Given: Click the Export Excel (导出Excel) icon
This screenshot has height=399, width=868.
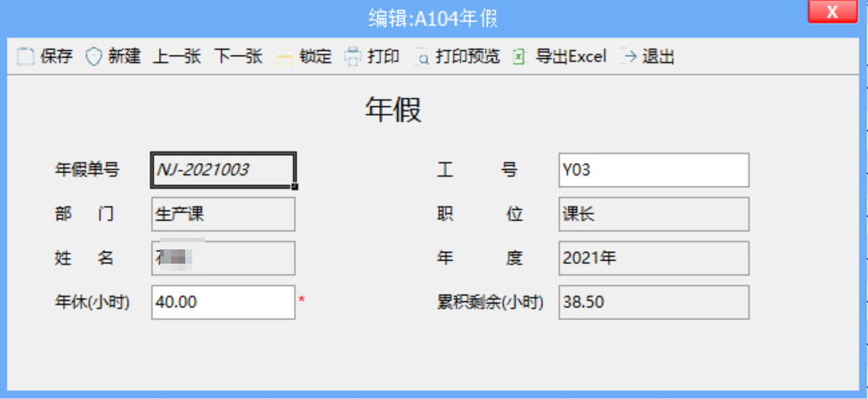Looking at the screenshot, I should (521, 56).
